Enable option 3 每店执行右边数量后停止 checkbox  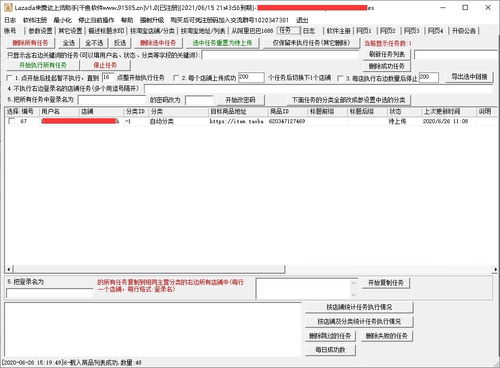coord(340,78)
